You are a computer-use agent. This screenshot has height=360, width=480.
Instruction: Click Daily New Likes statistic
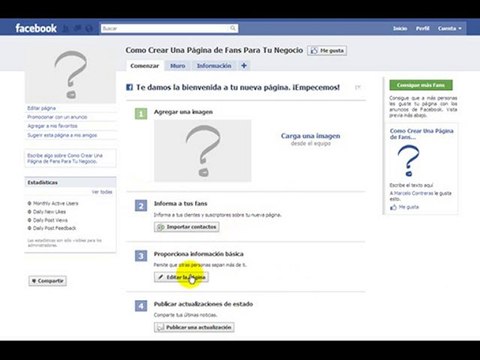[47, 212]
